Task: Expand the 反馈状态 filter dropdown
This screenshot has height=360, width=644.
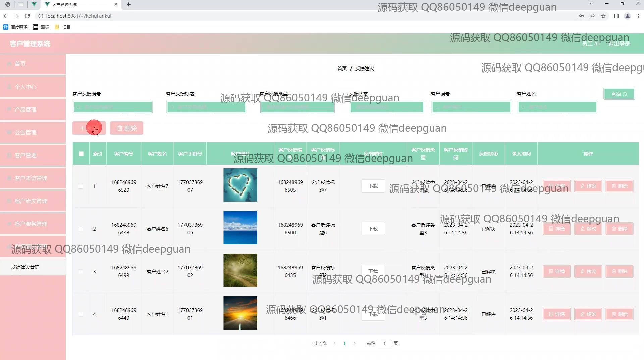Action: click(386, 107)
